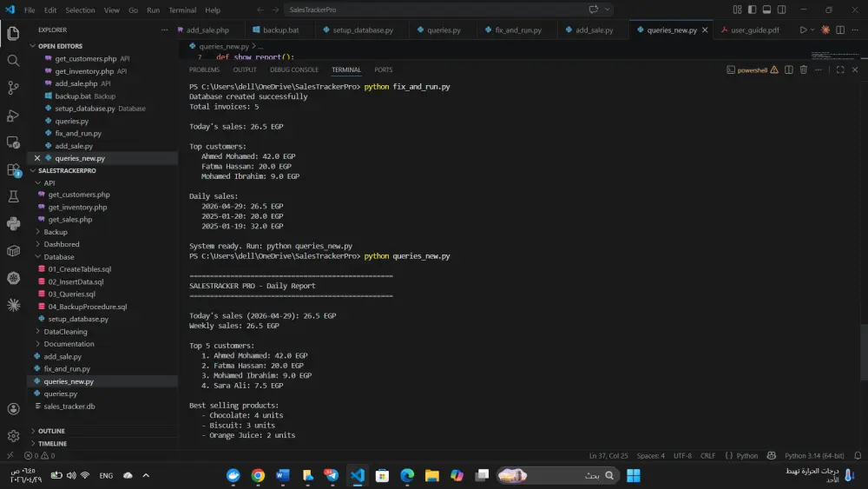Switch to the Output panel tab
868x489 pixels.
tap(245, 69)
